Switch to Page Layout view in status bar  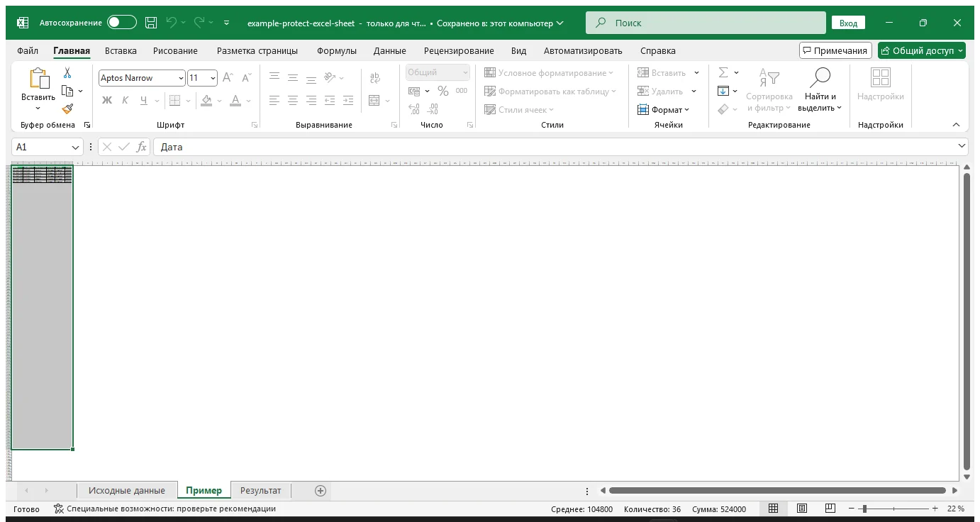tap(802, 509)
